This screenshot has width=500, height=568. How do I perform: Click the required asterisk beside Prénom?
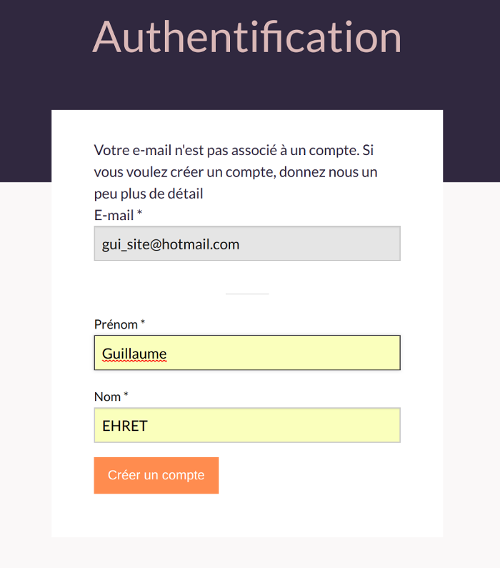[x=143, y=321]
